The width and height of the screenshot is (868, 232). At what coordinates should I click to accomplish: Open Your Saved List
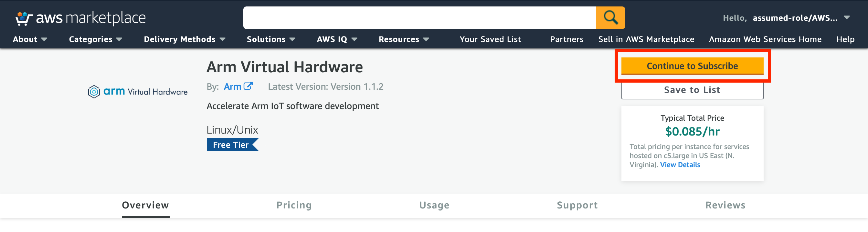coord(490,39)
